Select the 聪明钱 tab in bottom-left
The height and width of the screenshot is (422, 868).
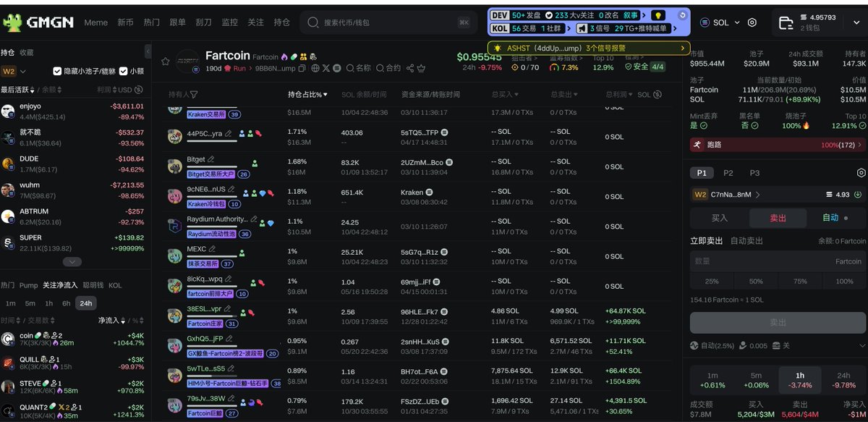pos(93,286)
